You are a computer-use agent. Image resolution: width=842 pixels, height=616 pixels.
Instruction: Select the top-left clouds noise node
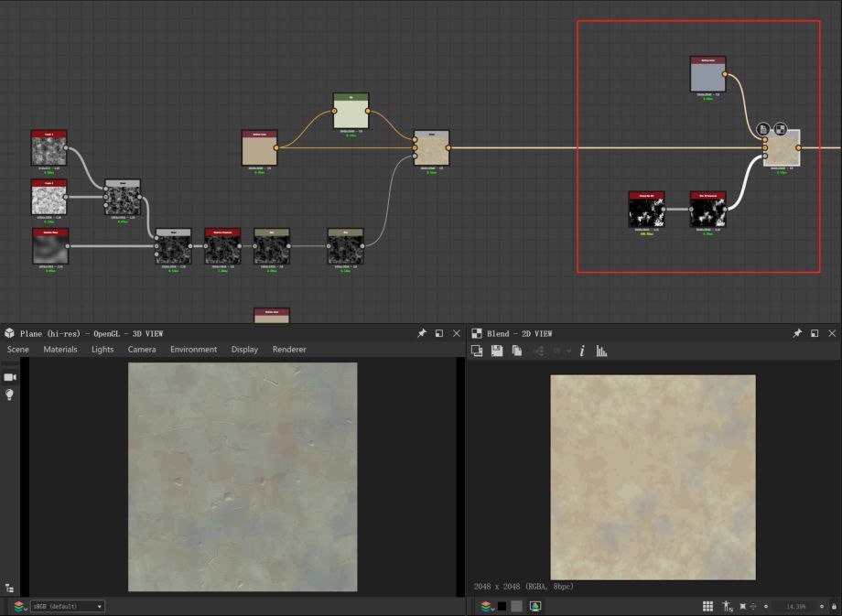click(x=49, y=147)
